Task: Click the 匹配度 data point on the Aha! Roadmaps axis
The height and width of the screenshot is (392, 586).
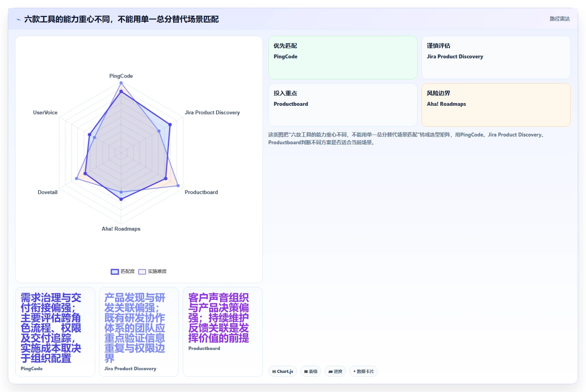Action: [121, 199]
